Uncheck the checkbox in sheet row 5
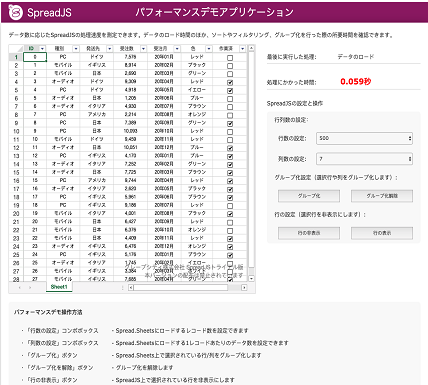The image size is (428, 385). tap(230, 91)
